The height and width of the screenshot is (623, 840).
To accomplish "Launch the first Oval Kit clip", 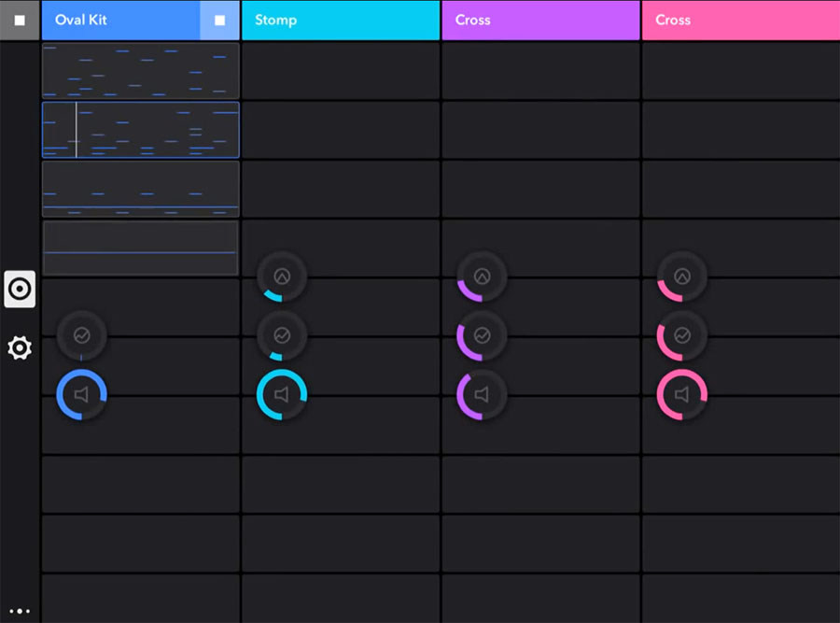I will 140,71.
